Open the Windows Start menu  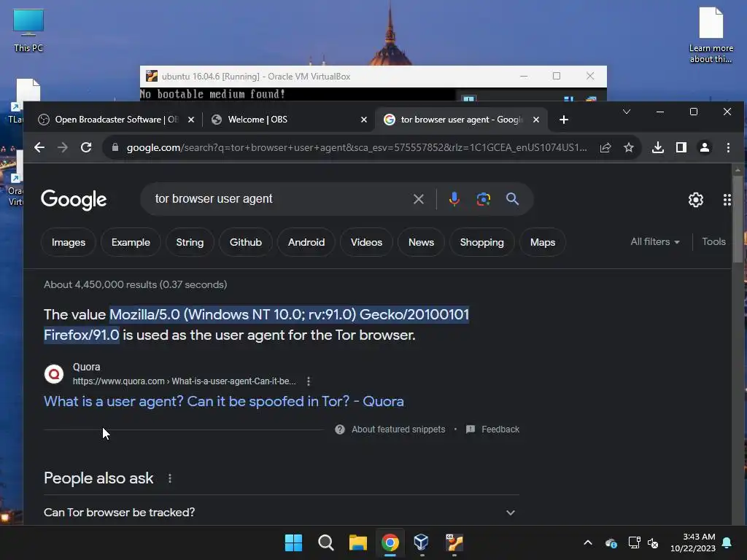(293, 542)
